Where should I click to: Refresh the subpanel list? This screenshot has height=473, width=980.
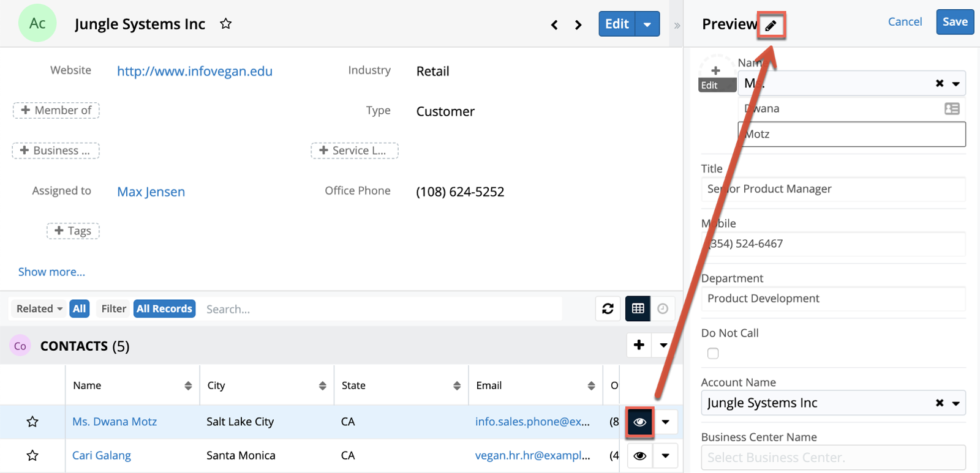pos(608,309)
